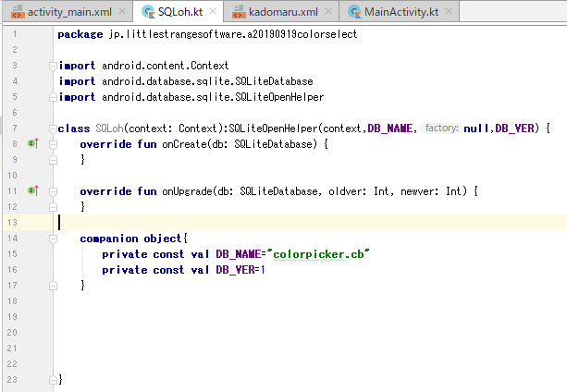Viewport: 567px width, 392px height.
Task: Click the companion object keyword text
Action: pyautogui.click(x=130, y=239)
